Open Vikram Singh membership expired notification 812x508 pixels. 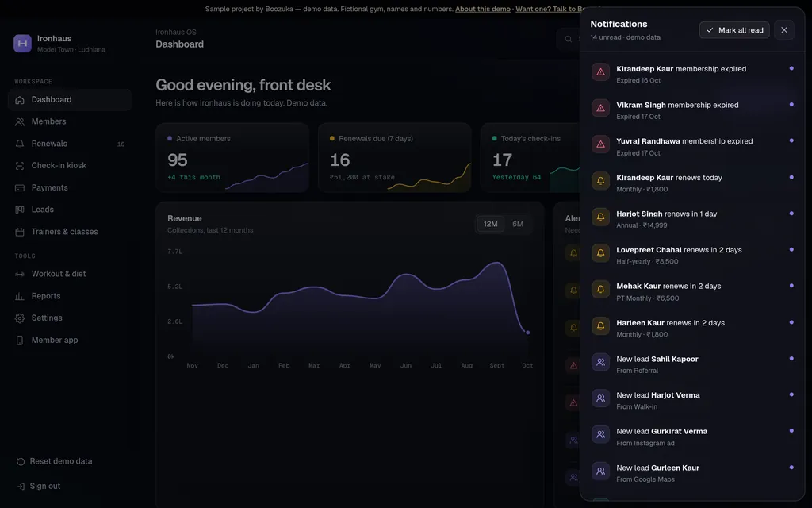pos(692,110)
